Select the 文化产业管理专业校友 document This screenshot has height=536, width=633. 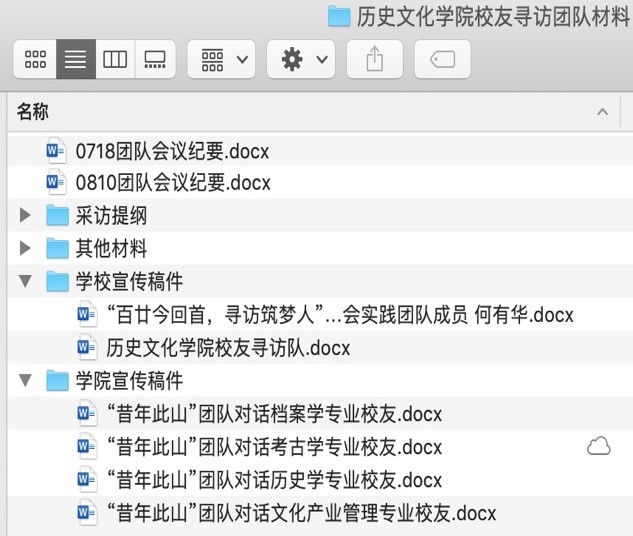point(300,514)
